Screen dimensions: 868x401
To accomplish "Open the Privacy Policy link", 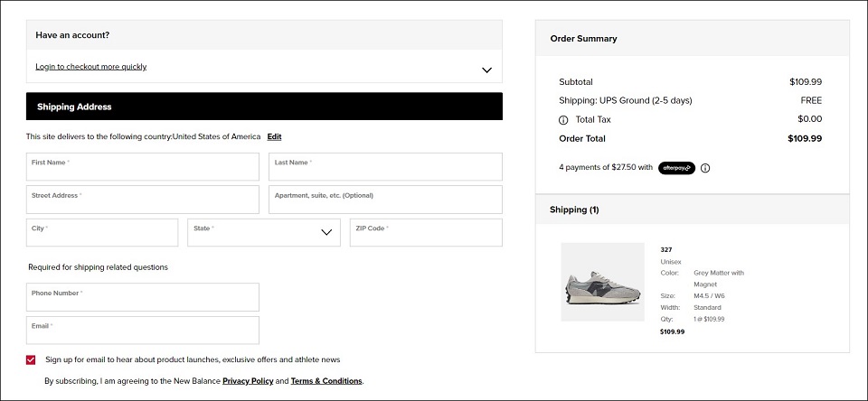I will (248, 381).
